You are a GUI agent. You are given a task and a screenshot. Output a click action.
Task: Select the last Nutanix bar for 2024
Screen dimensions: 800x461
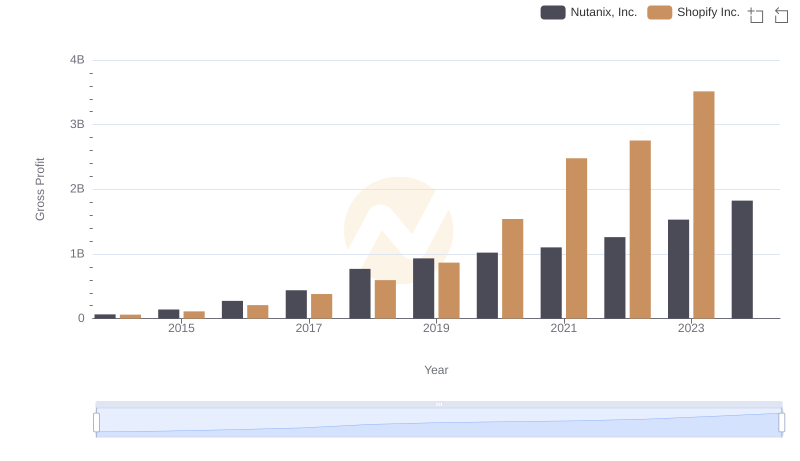742,260
